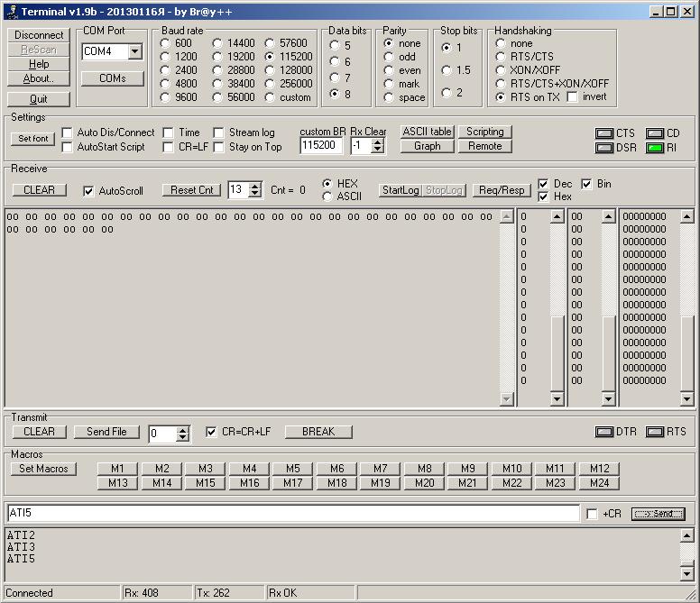The height and width of the screenshot is (603, 700).
Task: Click Send File in Transmit section
Action: 106,432
